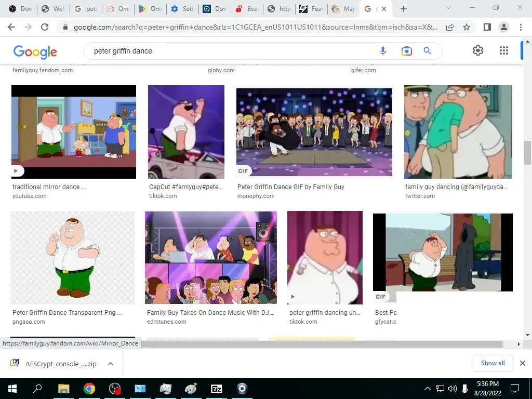Share this page via address bar icon
The height and width of the screenshot is (399, 532).
pos(450,27)
